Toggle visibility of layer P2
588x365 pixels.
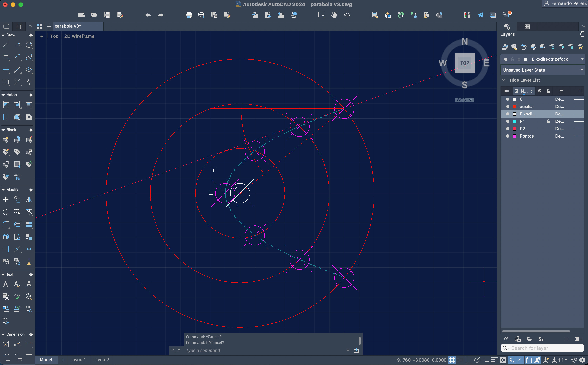[x=508, y=129]
